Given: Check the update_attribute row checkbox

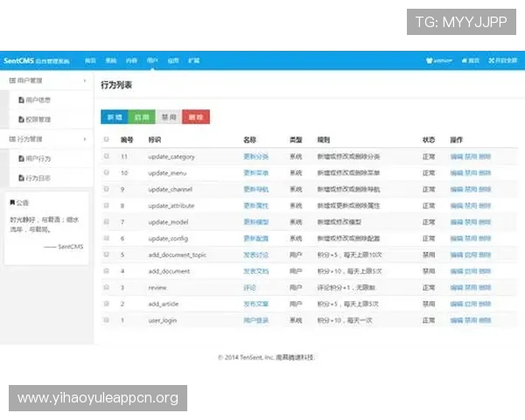Looking at the screenshot, I should tap(106, 206).
